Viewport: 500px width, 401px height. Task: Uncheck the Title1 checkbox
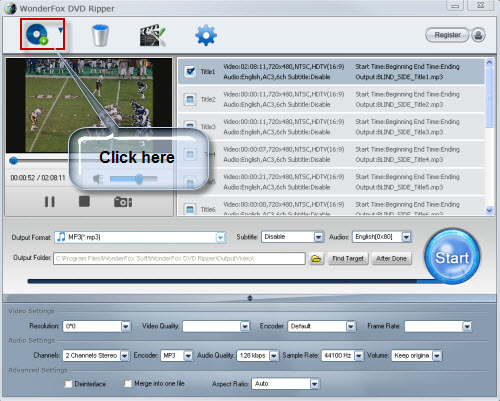click(190, 71)
